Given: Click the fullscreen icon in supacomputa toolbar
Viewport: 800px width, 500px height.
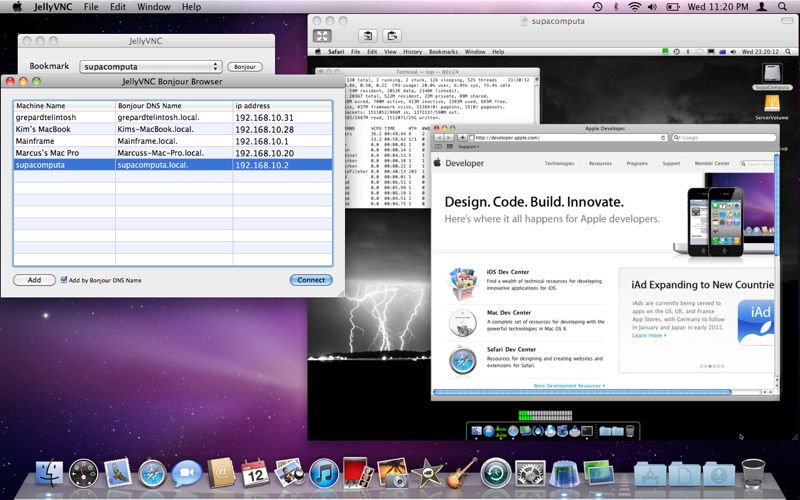Looking at the screenshot, I should click(x=322, y=36).
